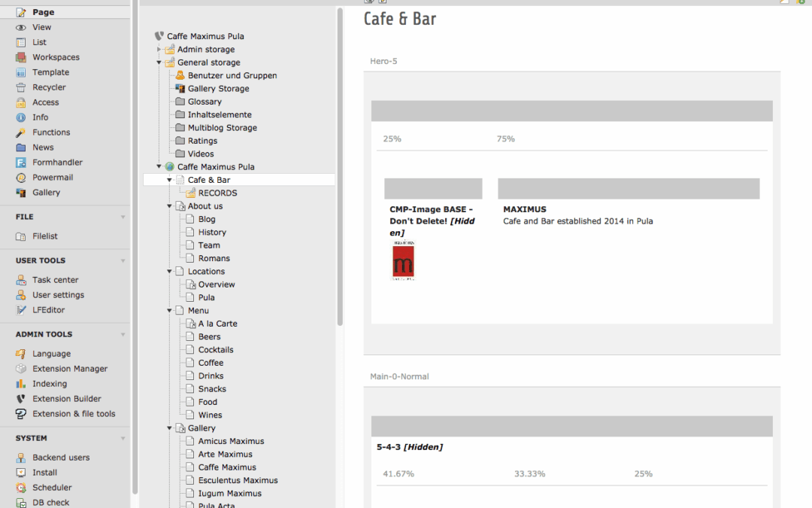The width and height of the screenshot is (812, 508).
Task: Collapse the Gallery tree node
Action: (x=169, y=428)
